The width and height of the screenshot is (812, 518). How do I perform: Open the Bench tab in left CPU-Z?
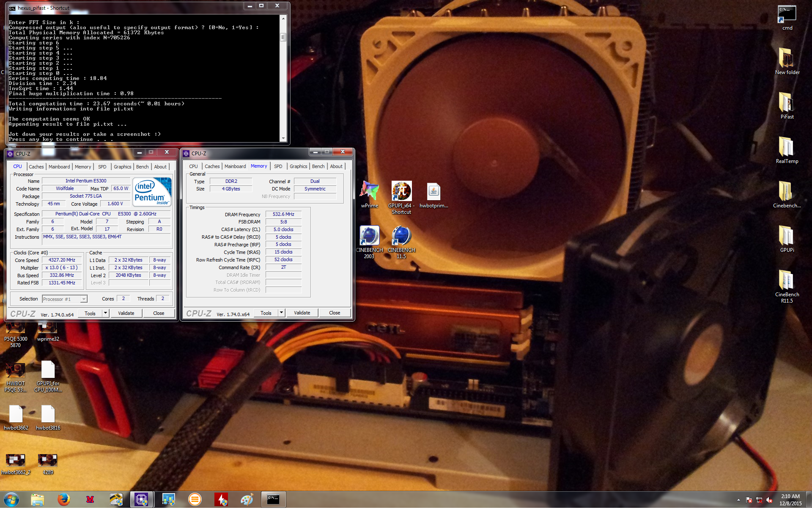coord(142,167)
